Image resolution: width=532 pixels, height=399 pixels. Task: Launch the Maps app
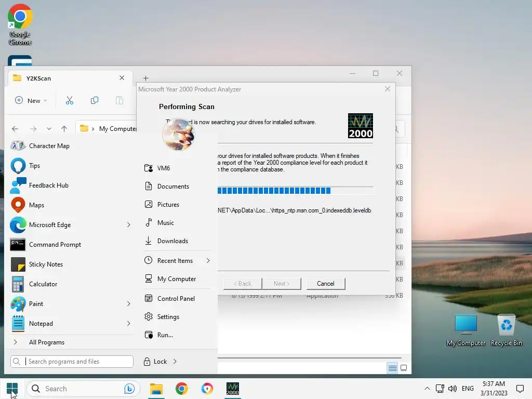click(36, 205)
